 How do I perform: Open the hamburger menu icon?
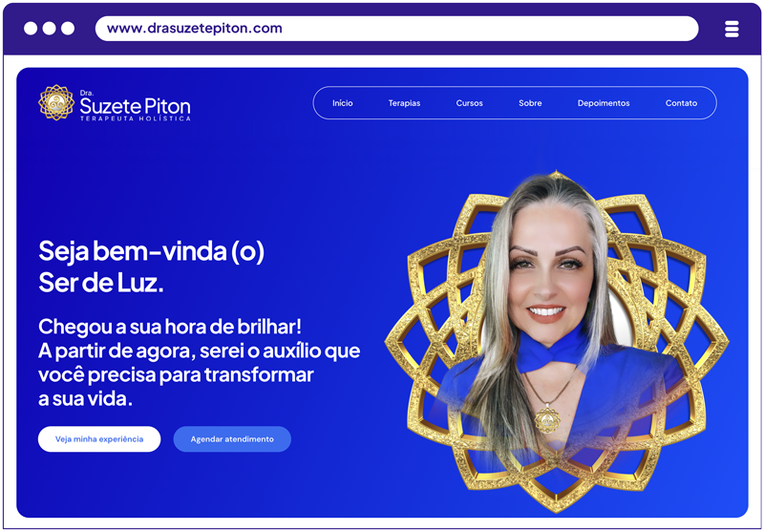click(732, 29)
